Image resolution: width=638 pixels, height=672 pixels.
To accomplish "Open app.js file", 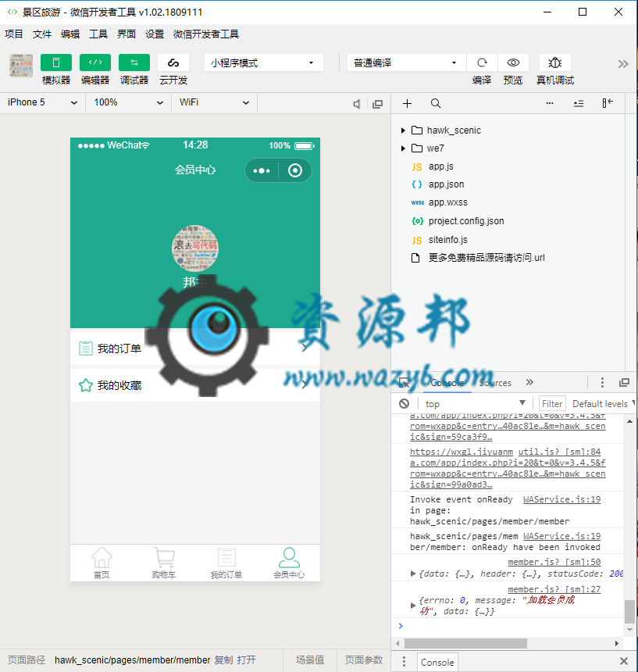I will 440,166.
